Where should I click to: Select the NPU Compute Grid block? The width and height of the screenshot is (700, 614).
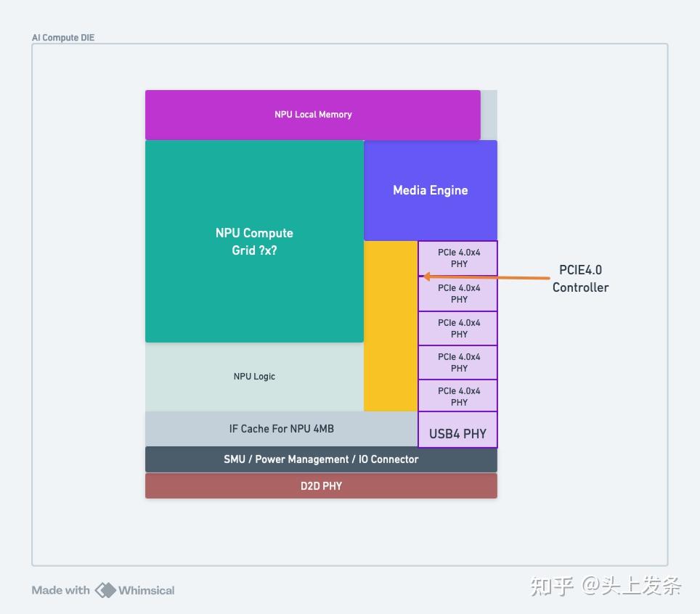point(254,241)
